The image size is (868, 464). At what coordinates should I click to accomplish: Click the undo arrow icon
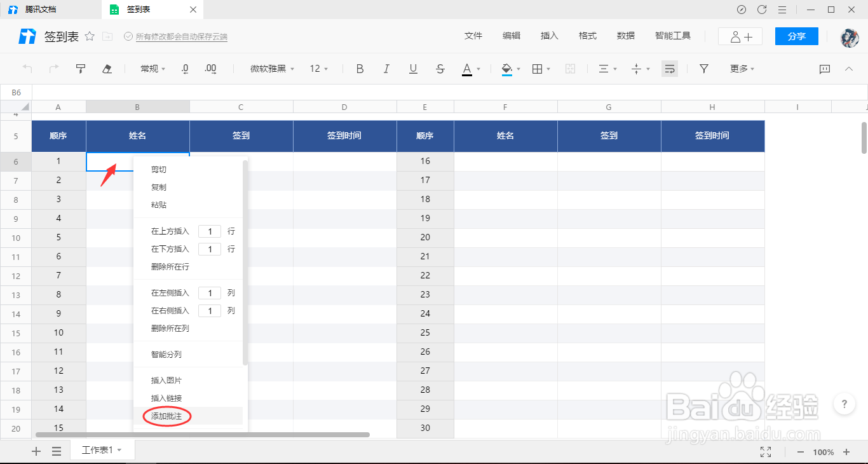pyautogui.click(x=27, y=69)
